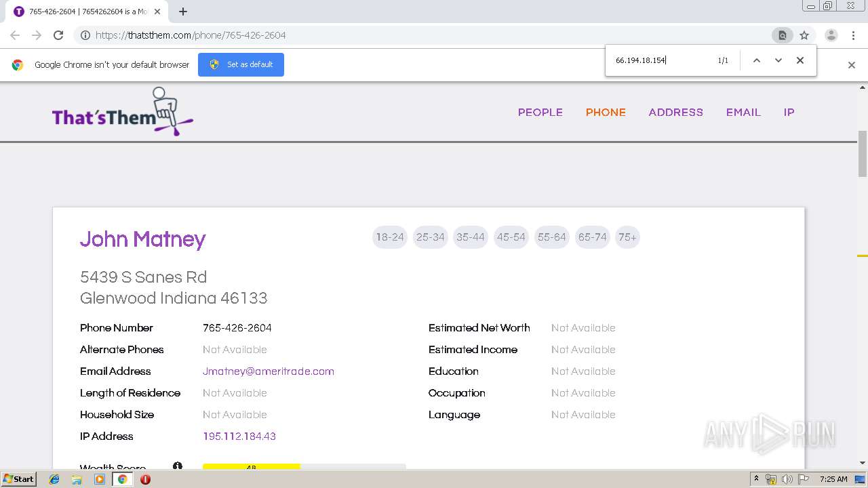This screenshot has height=488, width=868.
Task: Open the Windows Start menu
Action: click(x=19, y=479)
